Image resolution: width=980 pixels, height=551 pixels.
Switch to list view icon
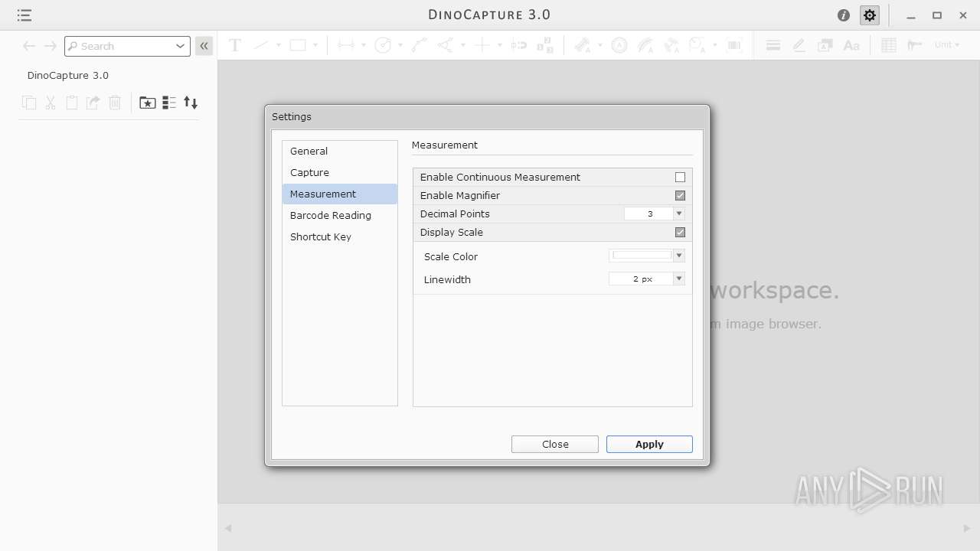point(169,103)
